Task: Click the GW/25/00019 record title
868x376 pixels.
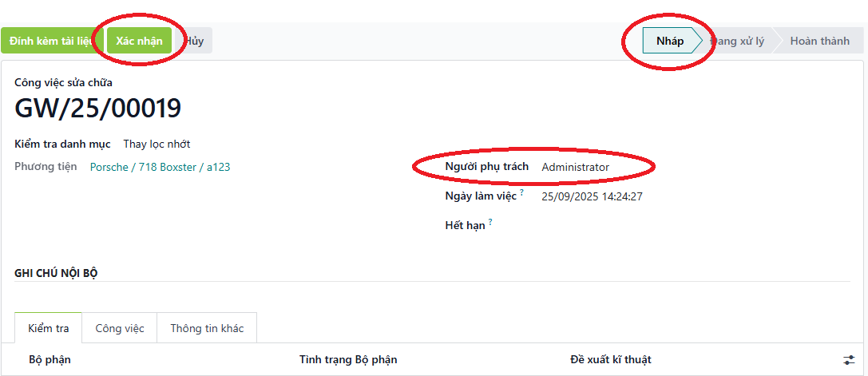Action: [x=97, y=108]
